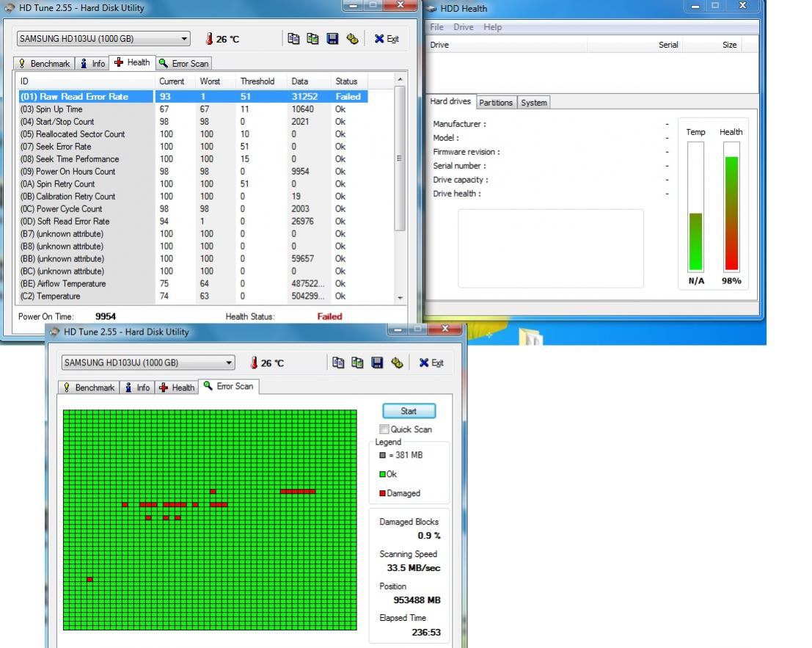The width and height of the screenshot is (812, 648).
Task: Click save floppy icon in top HD Tune window
Action: [x=332, y=39]
